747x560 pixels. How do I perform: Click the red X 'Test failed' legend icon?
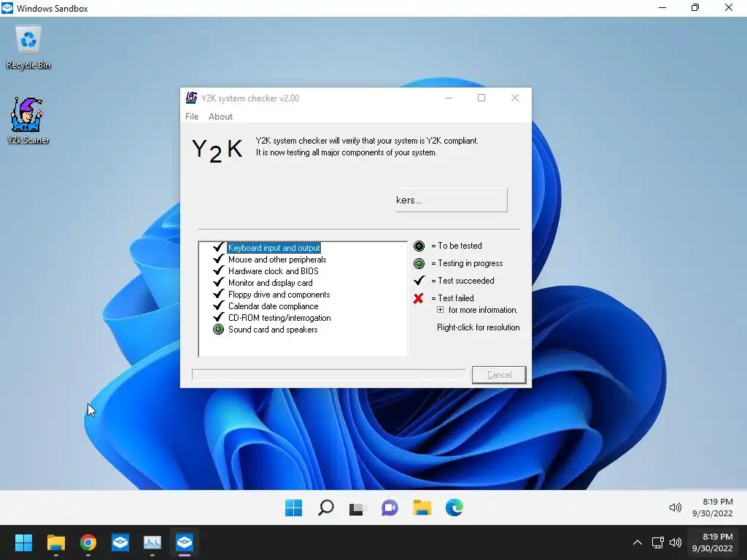[x=418, y=298]
